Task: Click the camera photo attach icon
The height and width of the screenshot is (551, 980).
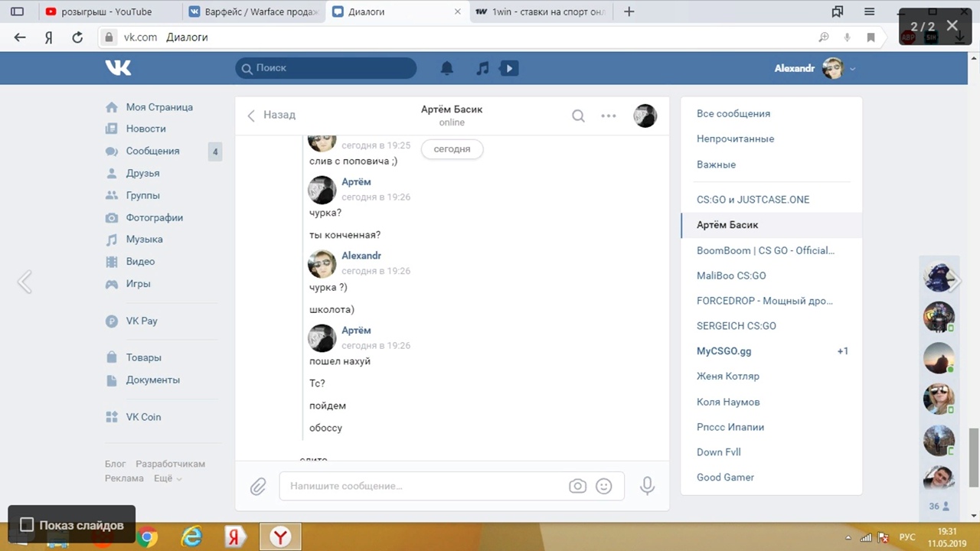Action: 577,486
